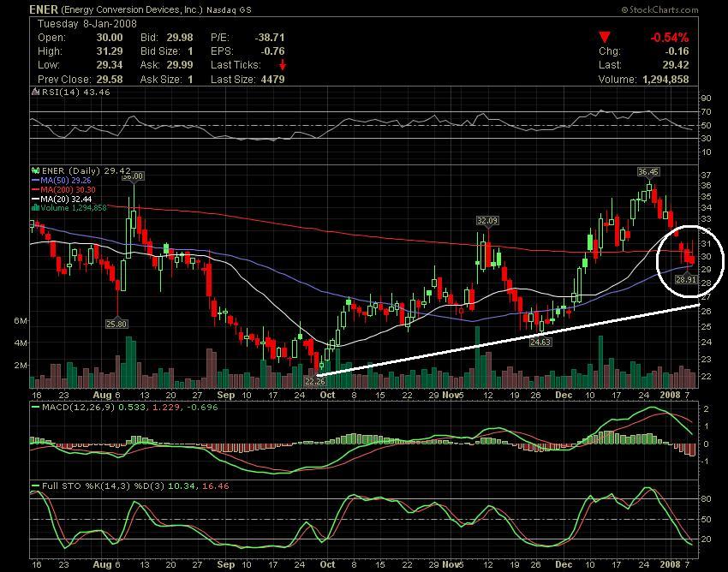This screenshot has height=572, width=728.
Task: Click the MACD signal value 1.229
Action: (x=168, y=408)
